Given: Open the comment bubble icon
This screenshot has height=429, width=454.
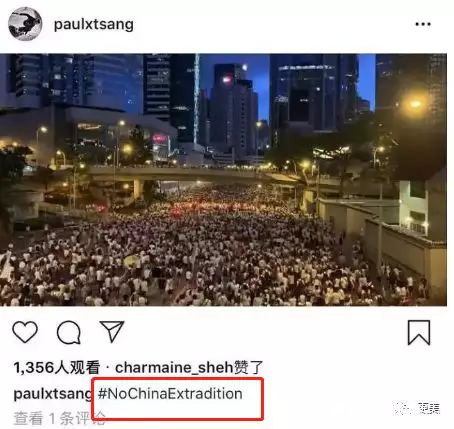Looking at the screenshot, I should [69, 332].
